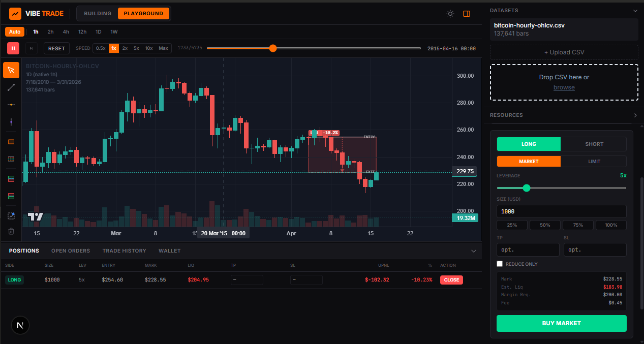Select the Fibonacci grid drawing tool
Screen dimensions: 644x344
[11, 159]
